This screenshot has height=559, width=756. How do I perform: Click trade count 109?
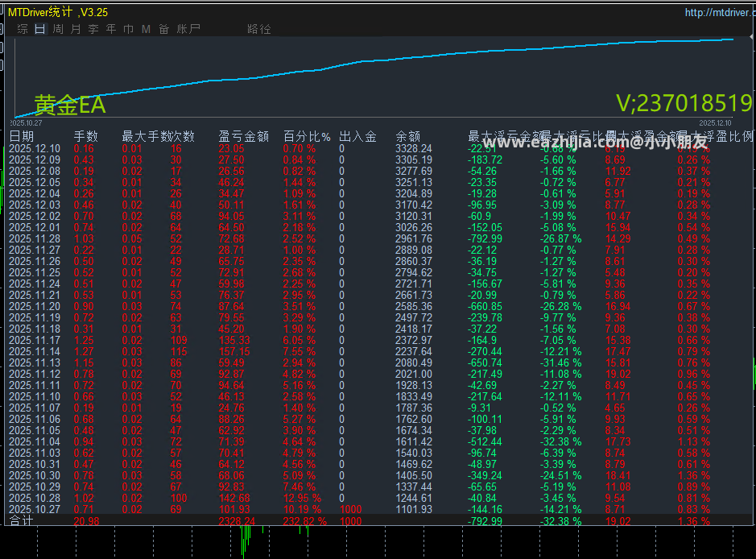[179, 340]
